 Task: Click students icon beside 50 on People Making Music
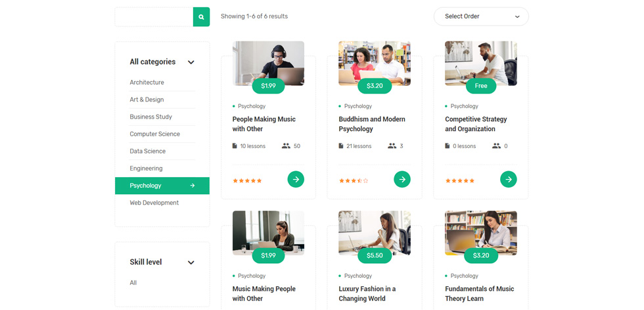pos(286,146)
